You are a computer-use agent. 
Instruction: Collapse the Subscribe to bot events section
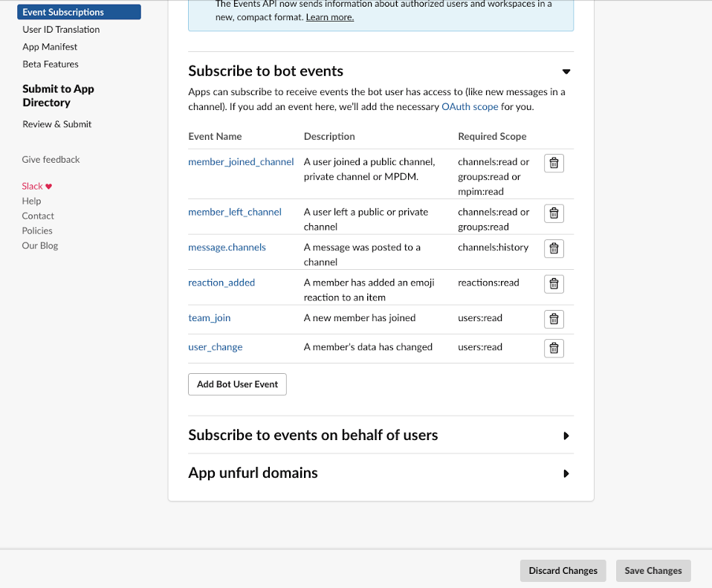[x=566, y=72]
